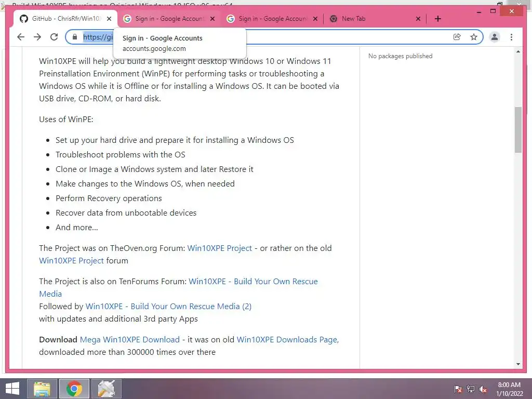Click the scrollbar up arrow
Screen dimensions: 532x399
click(518, 51)
